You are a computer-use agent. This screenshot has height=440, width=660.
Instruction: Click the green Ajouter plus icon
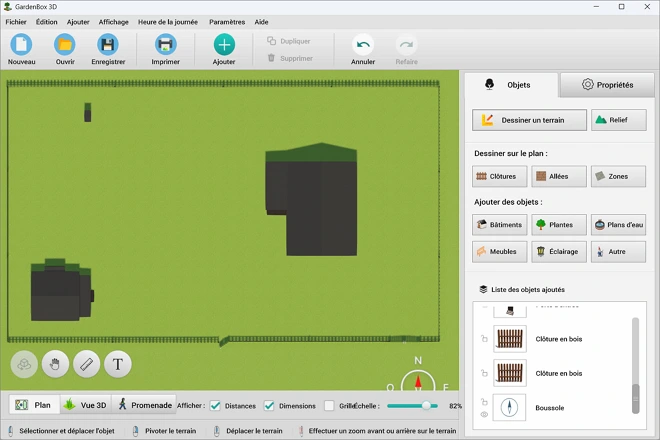(224, 45)
